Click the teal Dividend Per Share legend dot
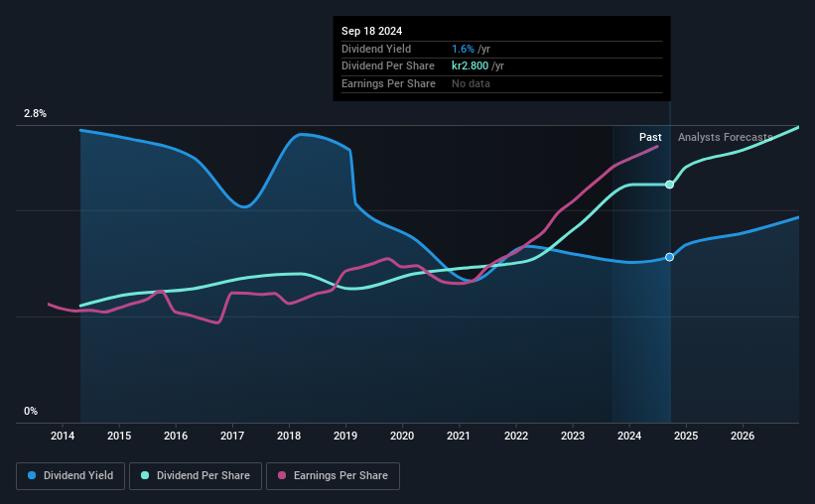Viewport: 815px width, 504px height. click(145, 475)
